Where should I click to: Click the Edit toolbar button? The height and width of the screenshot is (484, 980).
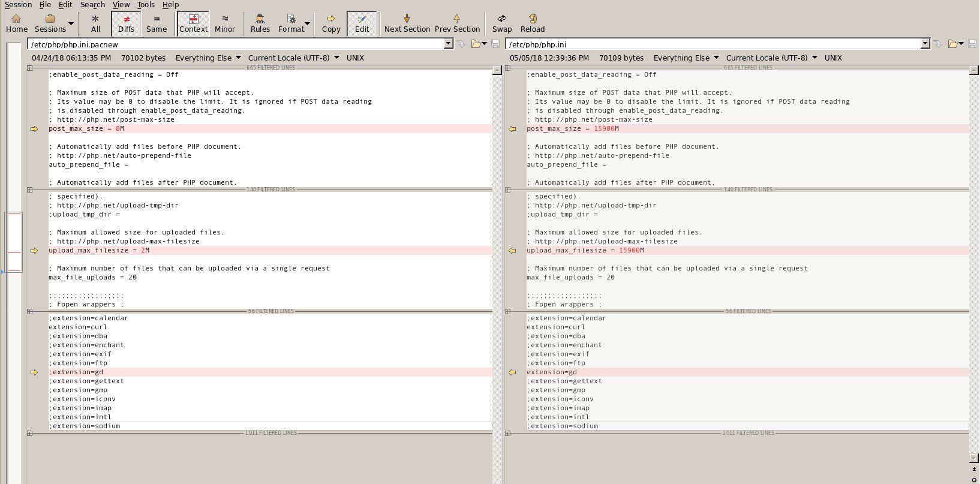point(362,23)
